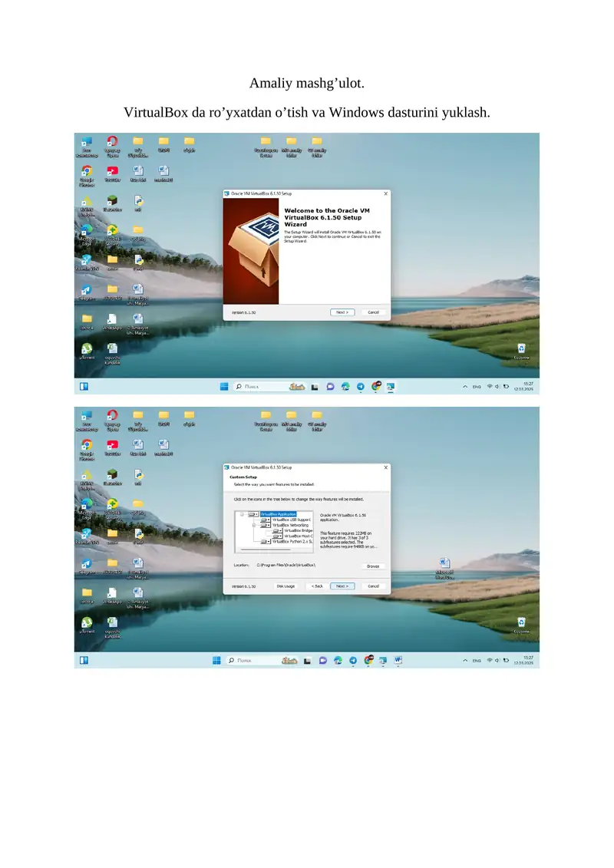Open Google Chrome desktop icon, first screenshot
614x868 pixels.
click(x=87, y=176)
